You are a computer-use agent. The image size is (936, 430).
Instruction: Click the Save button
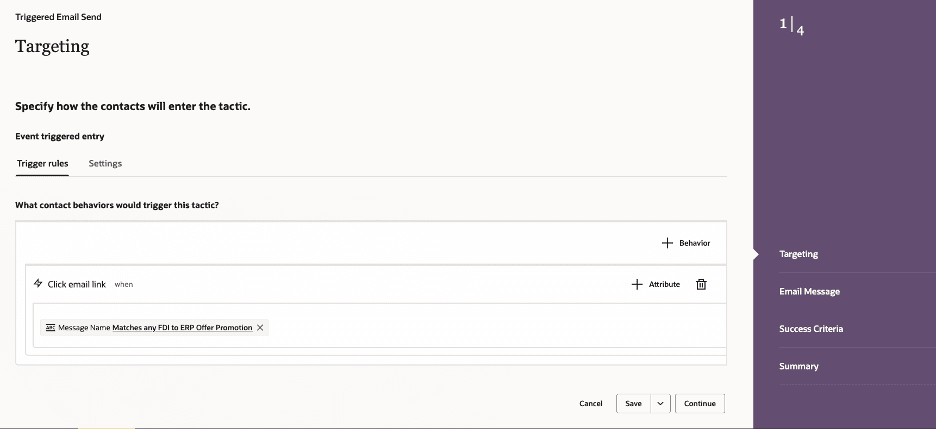click(x=633, y=404)
